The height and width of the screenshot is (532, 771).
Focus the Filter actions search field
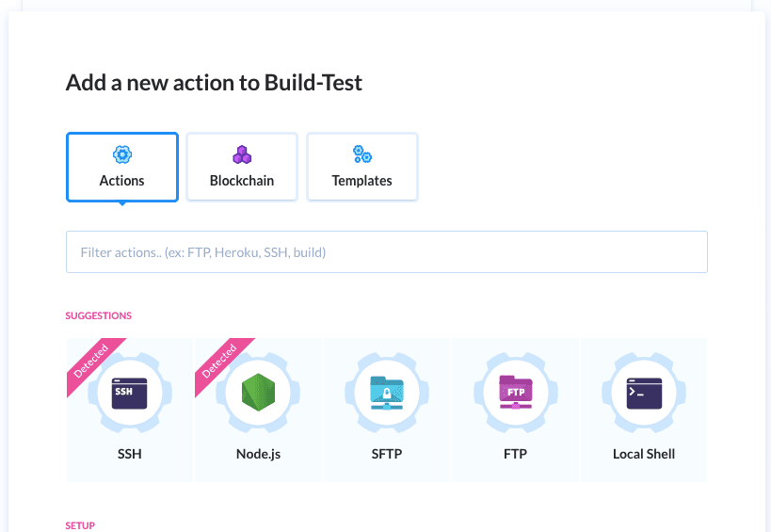(x=387, y=251)
